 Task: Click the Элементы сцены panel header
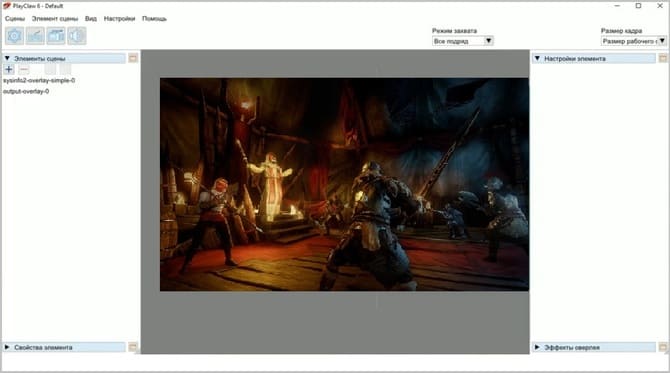(x=64, y=58)
